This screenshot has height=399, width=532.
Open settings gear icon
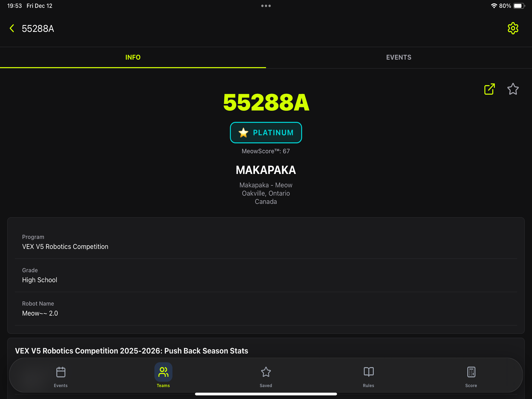(x=513, y=28)
